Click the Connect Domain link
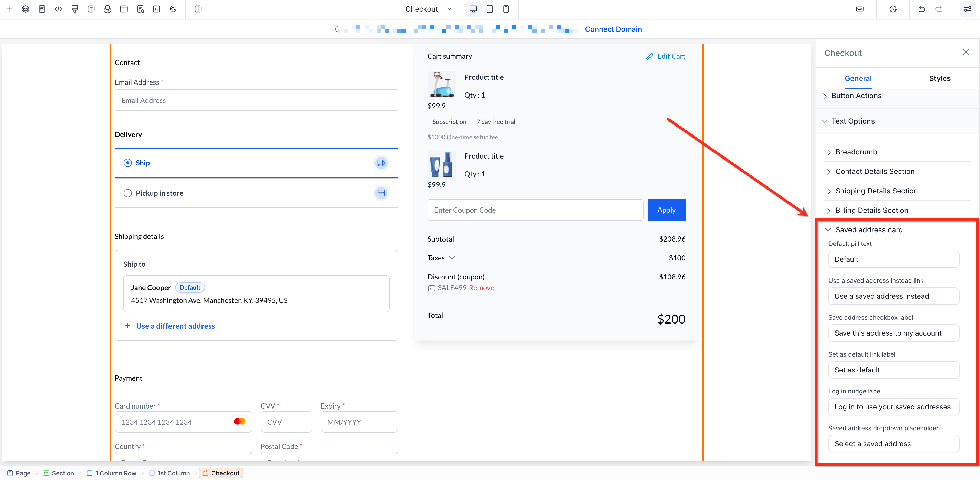The width and height of the screenshot is (980, 480). point(613,29)
